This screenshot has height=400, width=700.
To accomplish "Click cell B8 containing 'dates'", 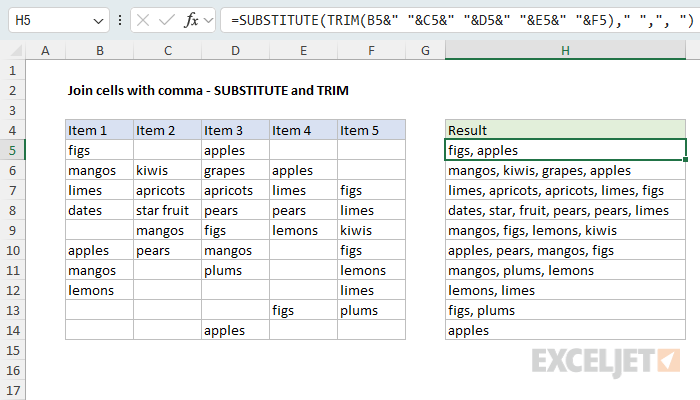I will 100,210.
